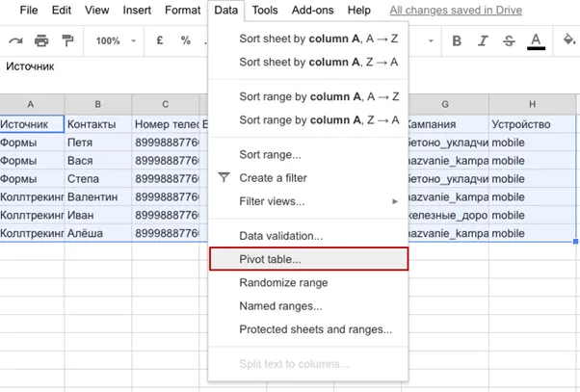The image size is (580, 392).
Task: Select column C header
Action: [166, 104]
